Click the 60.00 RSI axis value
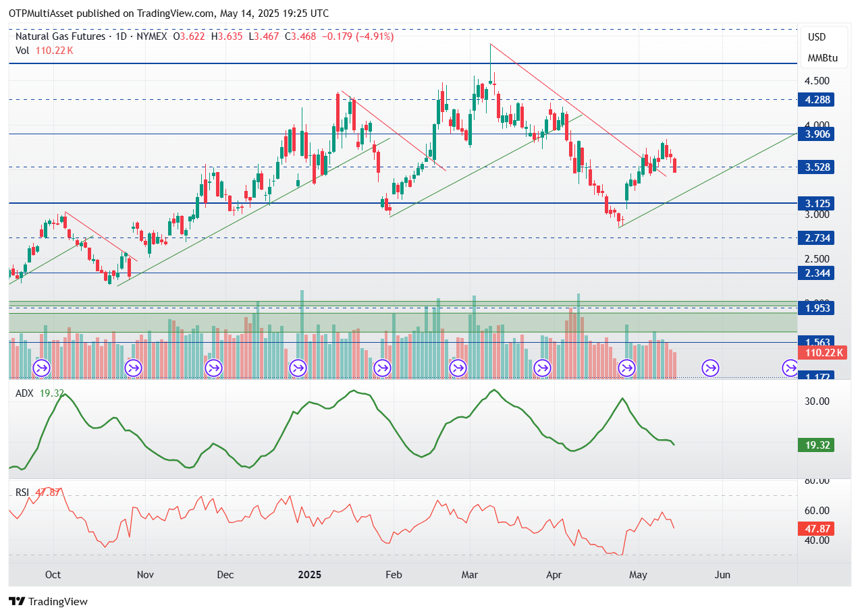The image size is (860, 616). tap(817, 511)
